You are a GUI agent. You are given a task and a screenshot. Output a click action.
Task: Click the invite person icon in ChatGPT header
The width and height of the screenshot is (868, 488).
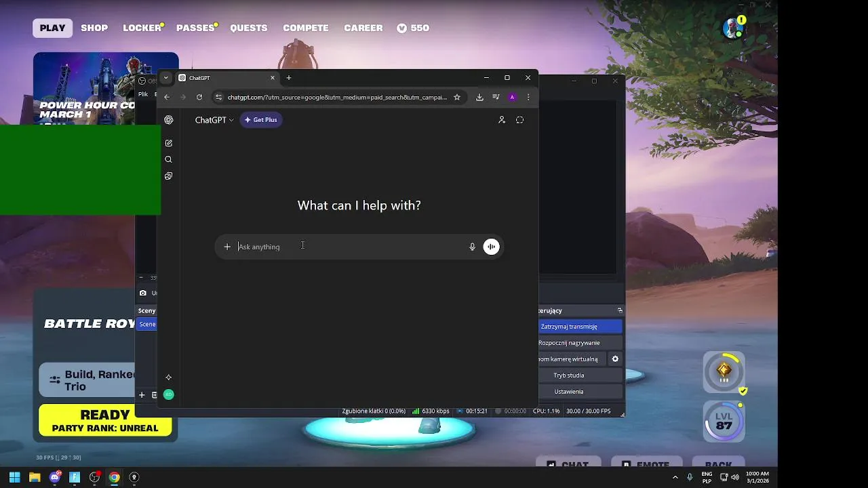(502, 120)
